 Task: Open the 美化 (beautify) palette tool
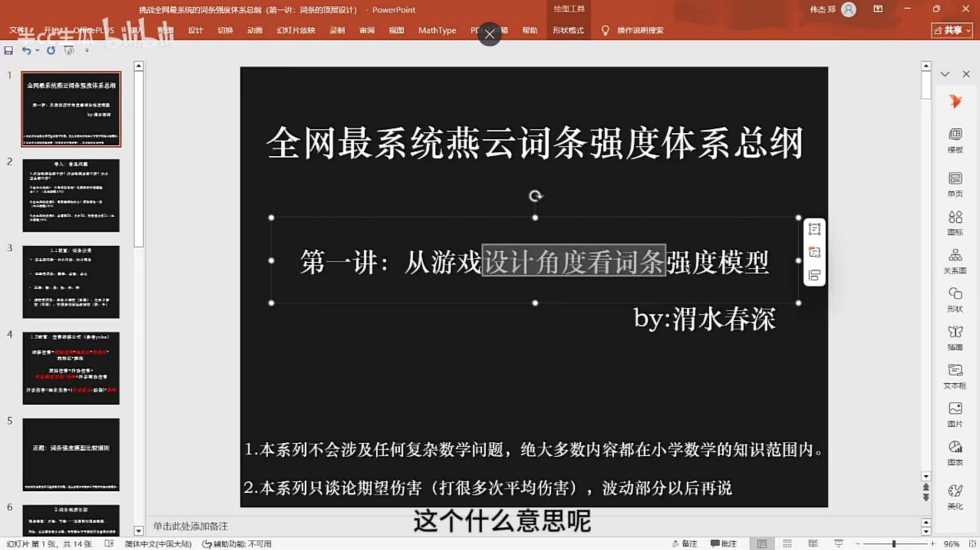tap(955, 497)
